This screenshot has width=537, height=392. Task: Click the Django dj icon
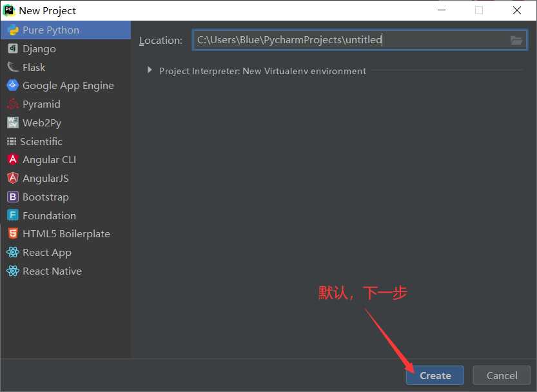click(x=13, y=48)
